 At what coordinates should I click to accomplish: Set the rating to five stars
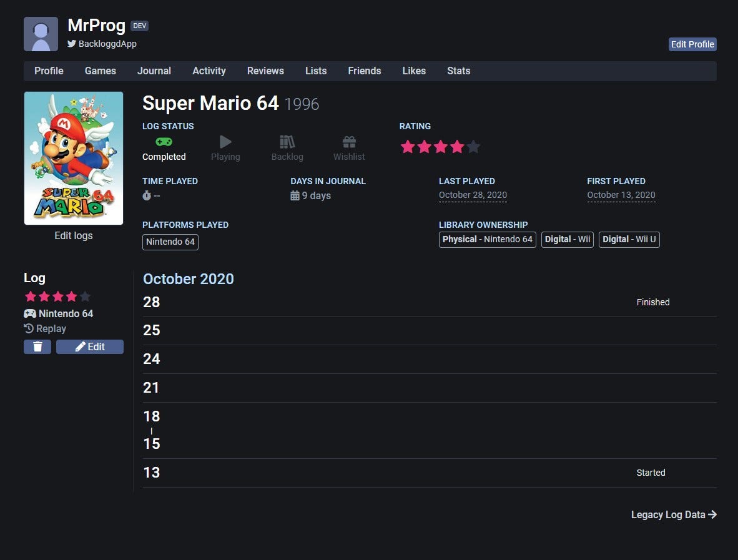pyautogui.click(x=473, y=147)
